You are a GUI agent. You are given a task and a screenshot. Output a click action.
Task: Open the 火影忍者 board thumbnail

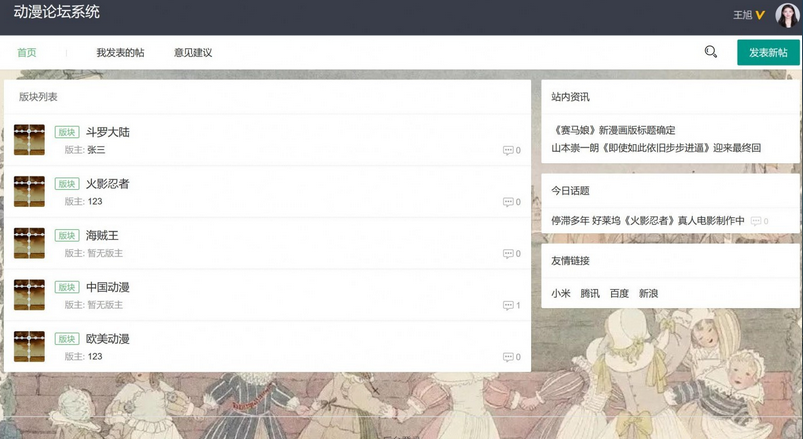(29, 191)
